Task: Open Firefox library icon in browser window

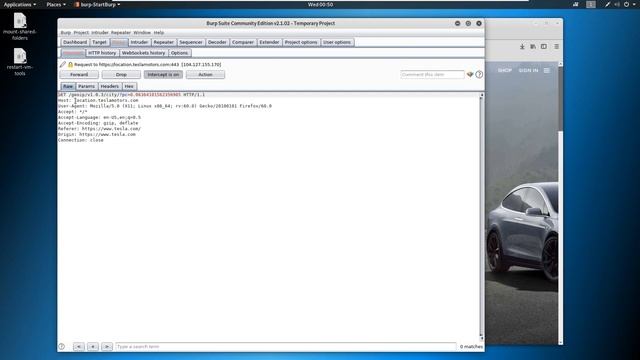Action: [533, 47]
